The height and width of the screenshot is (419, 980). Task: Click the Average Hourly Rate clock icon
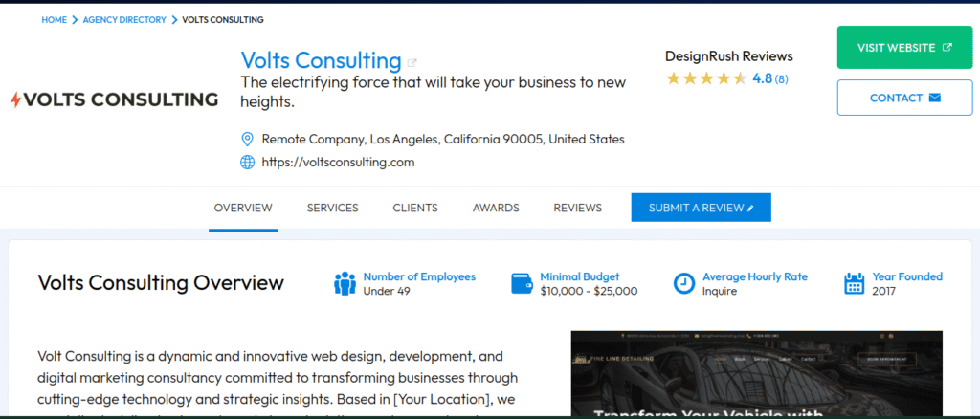[683, 283]
